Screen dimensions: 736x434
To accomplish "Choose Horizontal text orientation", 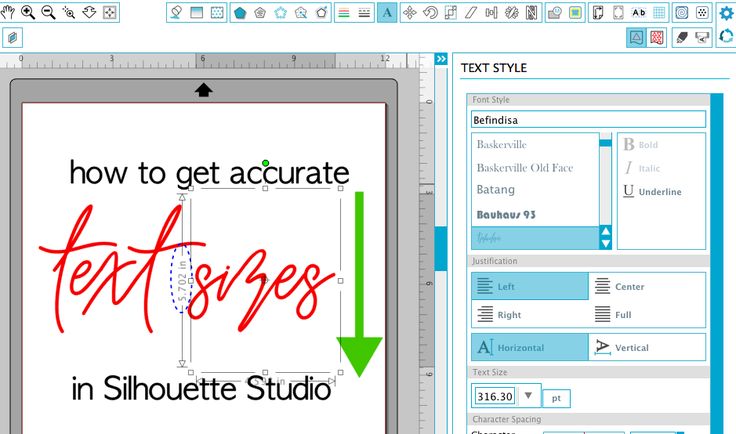I will point(530,347).
